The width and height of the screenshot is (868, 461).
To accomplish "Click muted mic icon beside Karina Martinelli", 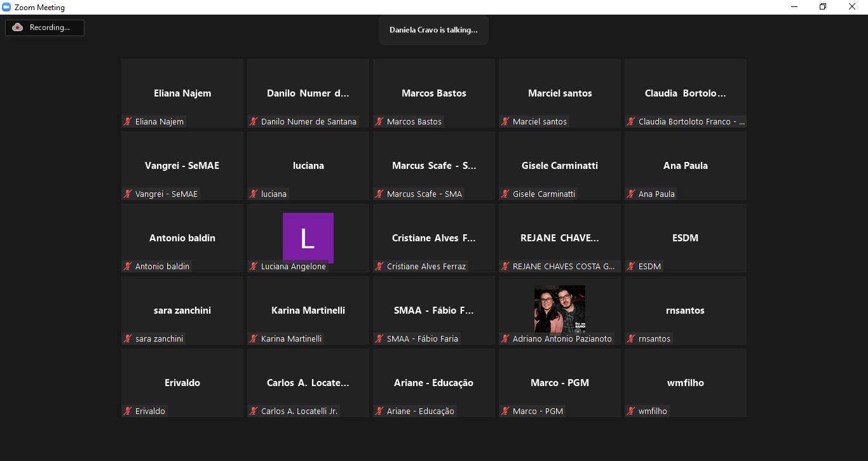I will coord(254,338).
